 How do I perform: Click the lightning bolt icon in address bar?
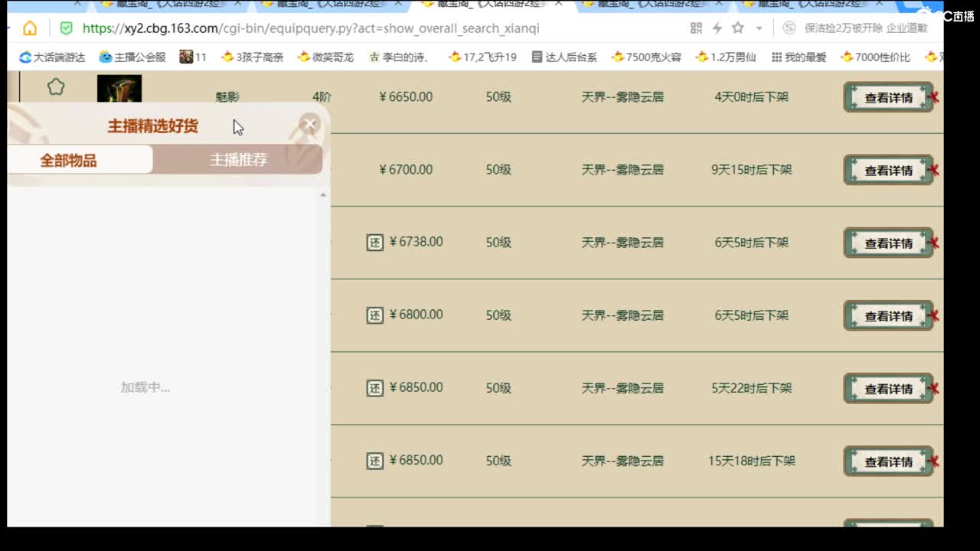coord(717,28)
